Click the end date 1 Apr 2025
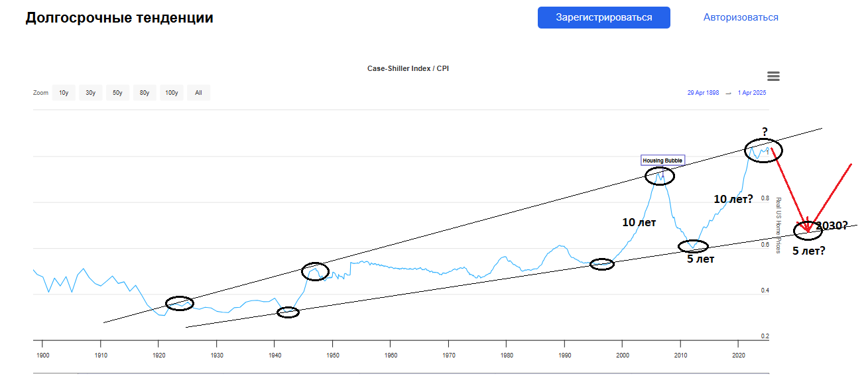 pos(751,93)
